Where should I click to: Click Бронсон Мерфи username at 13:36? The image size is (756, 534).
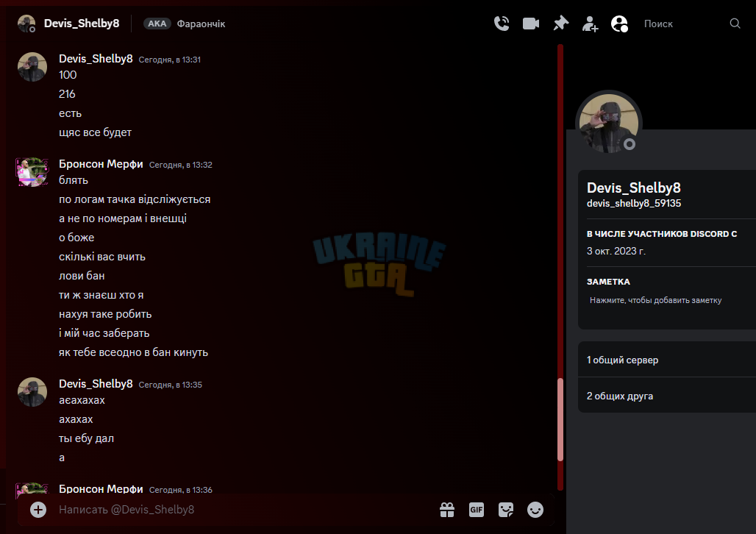[101, 488]
